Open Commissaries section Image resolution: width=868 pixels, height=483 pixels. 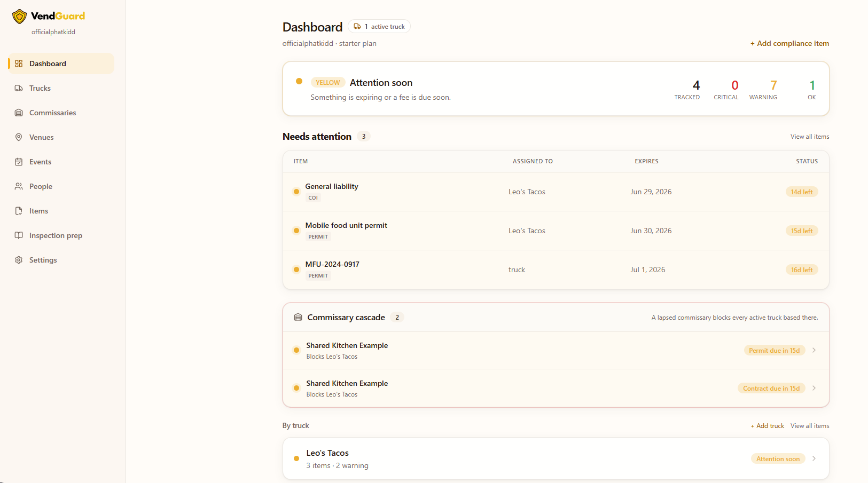click(x=61, y=113)
